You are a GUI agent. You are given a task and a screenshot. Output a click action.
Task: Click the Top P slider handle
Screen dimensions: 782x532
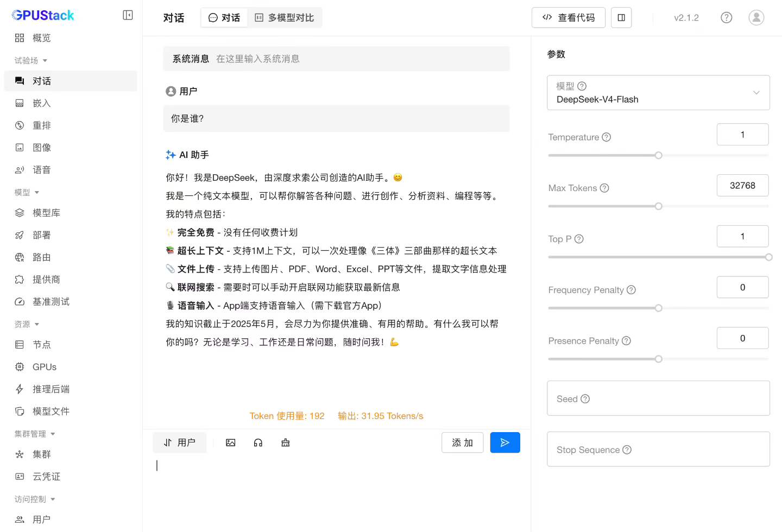pos(768,257)
